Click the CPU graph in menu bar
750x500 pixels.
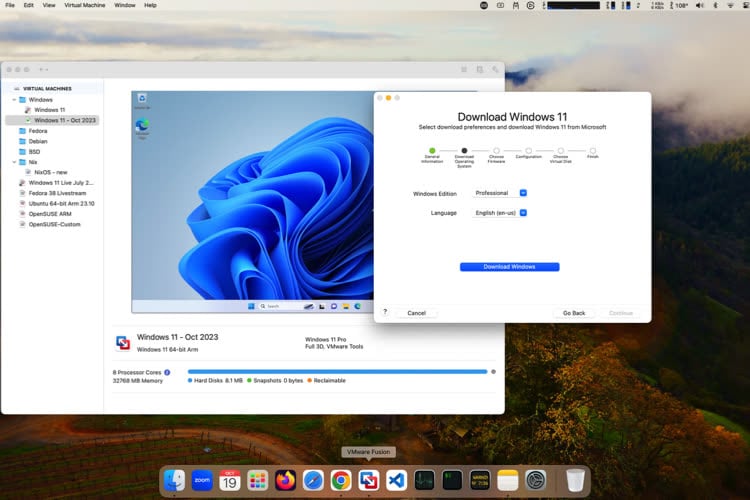pos(574,5)
